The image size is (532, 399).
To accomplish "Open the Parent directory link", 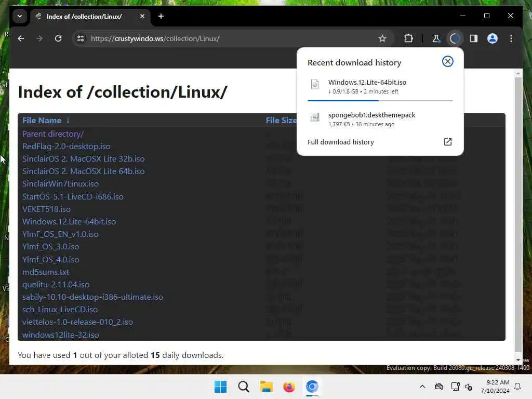I will tap(53, 134).
